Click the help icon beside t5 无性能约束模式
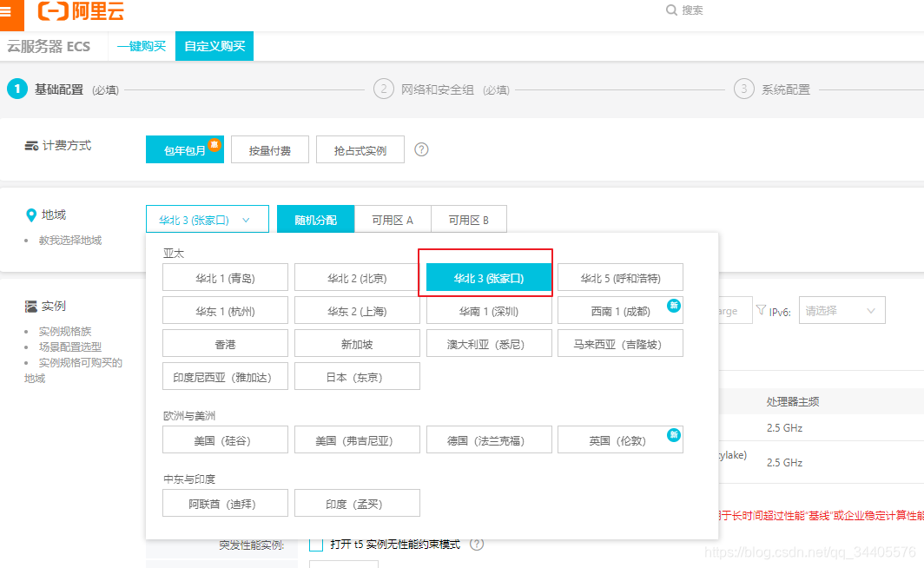 pos(477,544)
